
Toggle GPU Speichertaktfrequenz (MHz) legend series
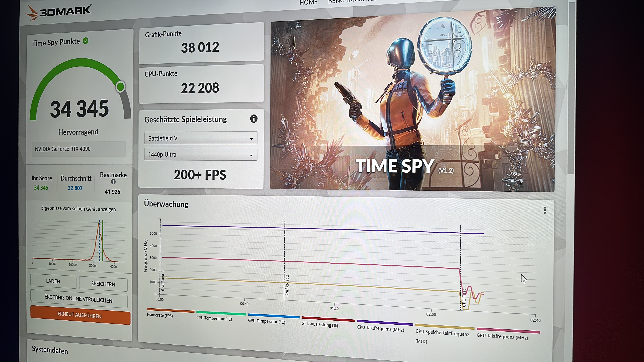click(x=444, y=334)
